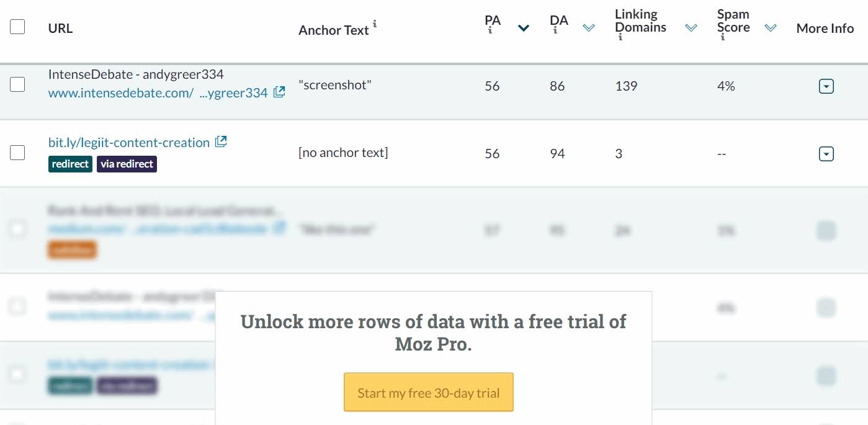The image size is (868, 425).
Task: Sort by DA column chevron
Action: (589, 28)
